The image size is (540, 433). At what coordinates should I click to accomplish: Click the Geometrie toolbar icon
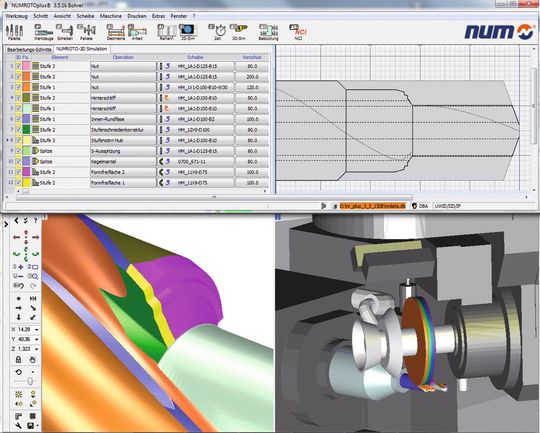[116, 32]
